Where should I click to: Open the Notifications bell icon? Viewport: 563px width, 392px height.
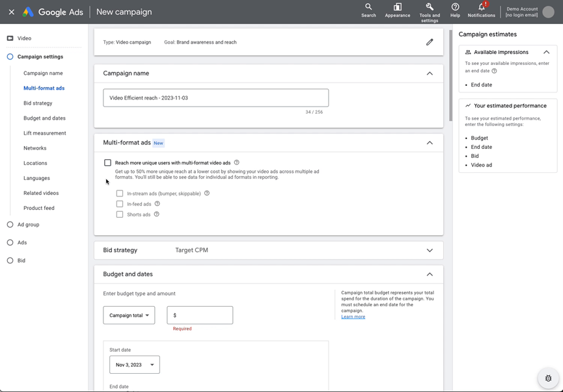tap(482, 7)
